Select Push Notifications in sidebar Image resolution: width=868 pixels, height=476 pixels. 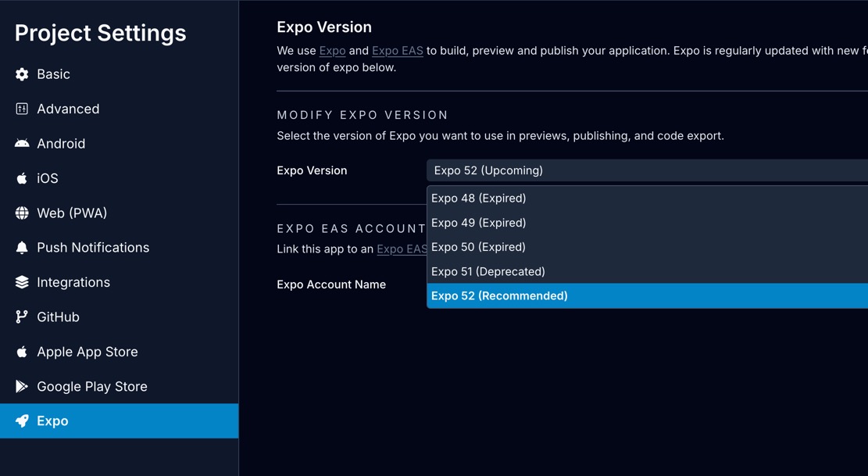pos(119,248)
